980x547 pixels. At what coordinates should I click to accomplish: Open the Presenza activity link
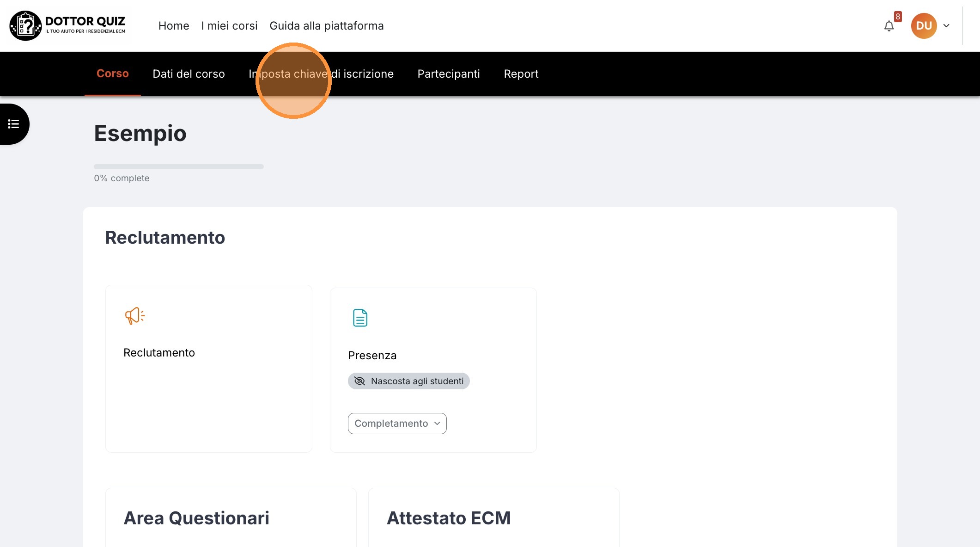372,356
